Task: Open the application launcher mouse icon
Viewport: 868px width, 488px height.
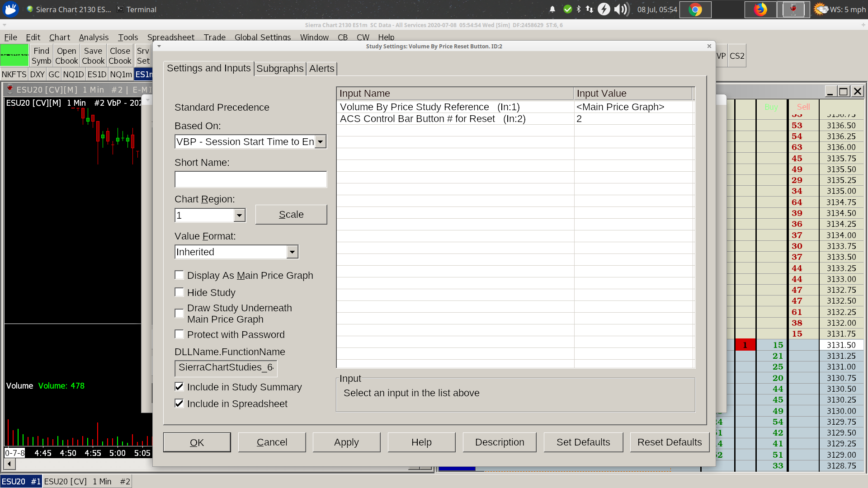Action: tap(10, 9)
